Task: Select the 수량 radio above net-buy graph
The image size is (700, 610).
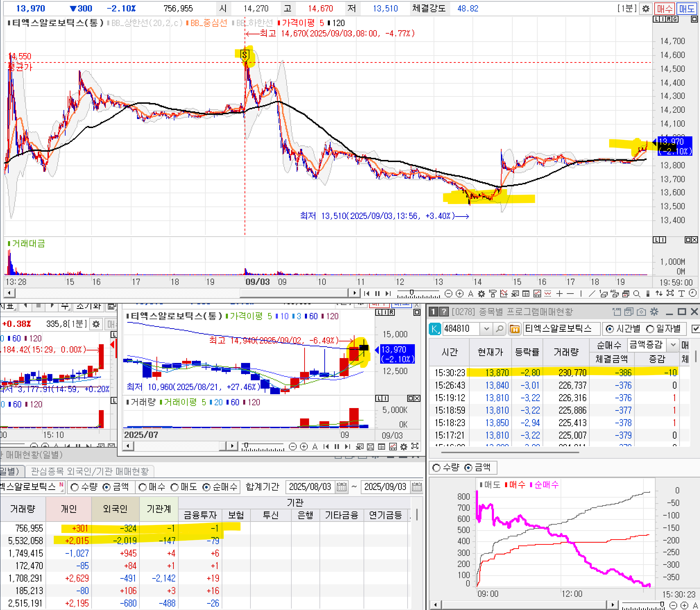Action: (x=437, y=468)
